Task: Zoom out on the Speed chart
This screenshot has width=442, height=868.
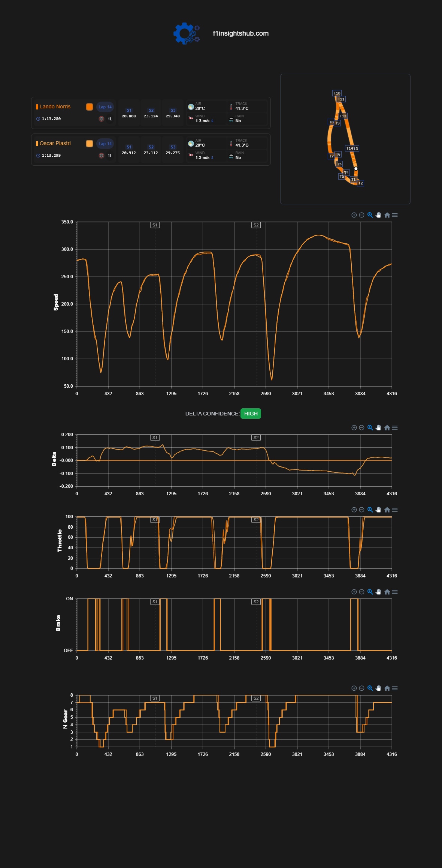Action: point(361,215)
